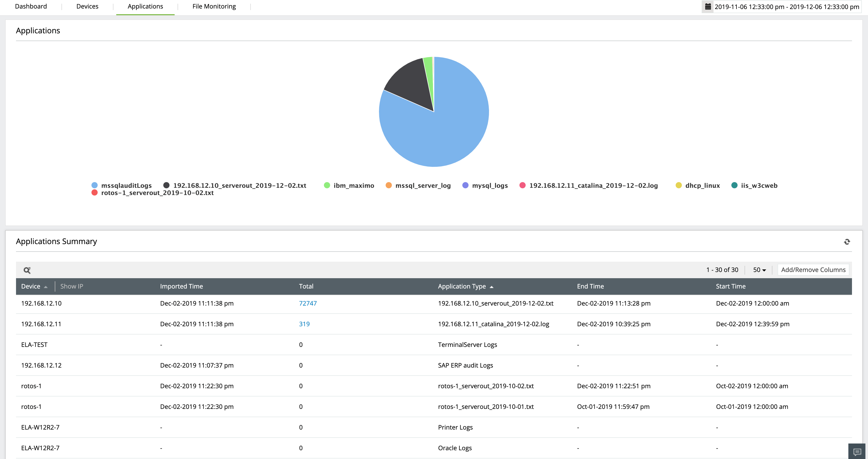Open the 72747 total count link
Image resolution: width=868 pixels, height=459 pixels.
308,303
